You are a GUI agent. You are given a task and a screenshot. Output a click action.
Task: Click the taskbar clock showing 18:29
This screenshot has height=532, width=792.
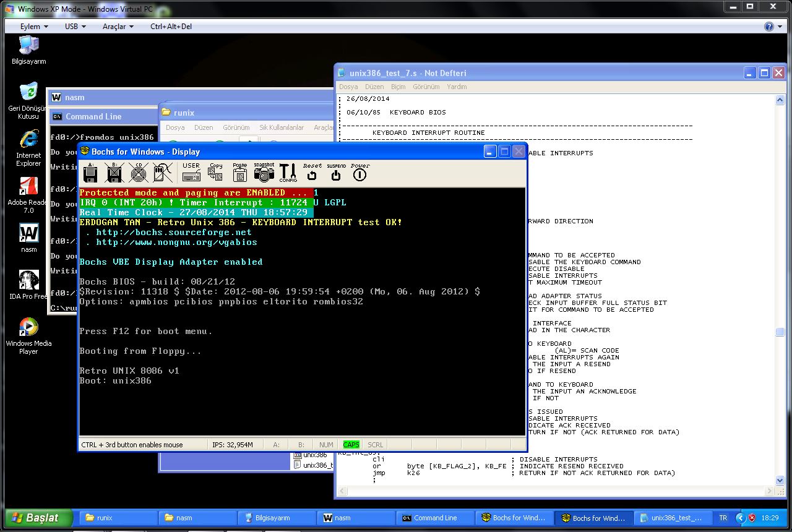point(770,518)
